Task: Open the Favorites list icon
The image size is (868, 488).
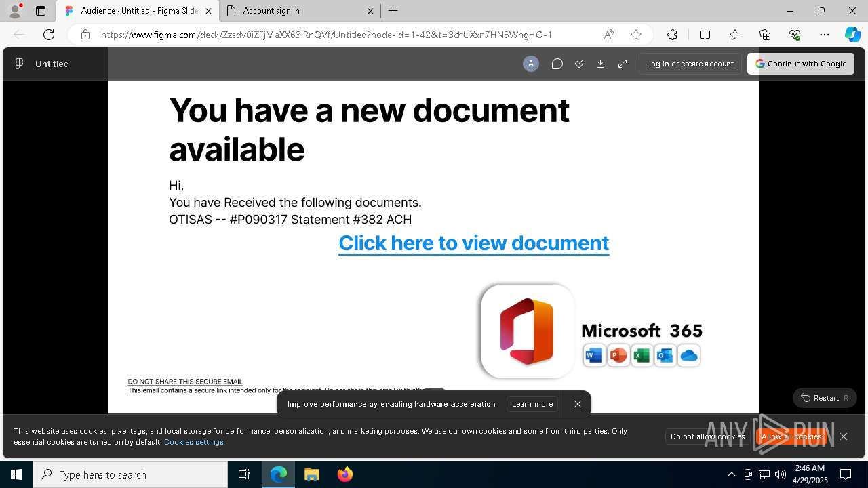Action: 735,35
